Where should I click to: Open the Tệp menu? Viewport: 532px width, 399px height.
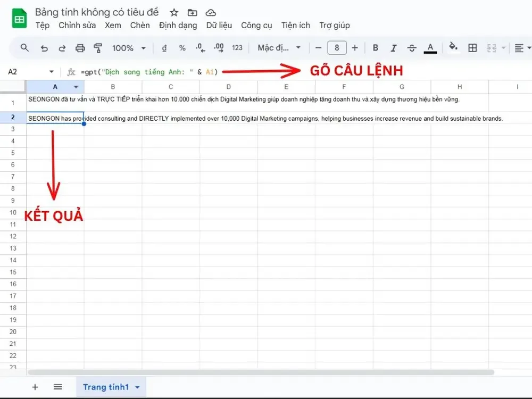(x=43, y=26)
